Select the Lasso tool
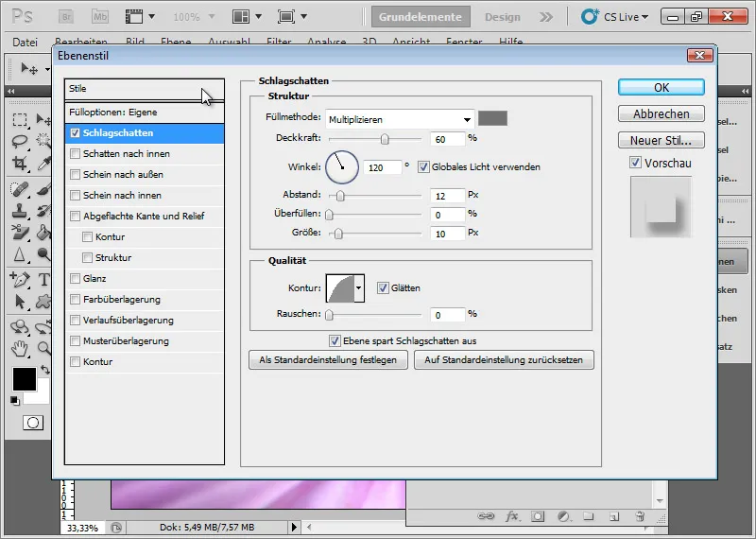 [x=20, y=141]
